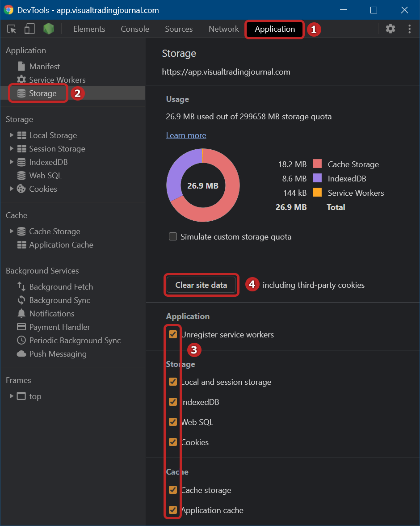Click the Clear site data button
The width and height of the screenshot is (420, 526).
point(201,285)
